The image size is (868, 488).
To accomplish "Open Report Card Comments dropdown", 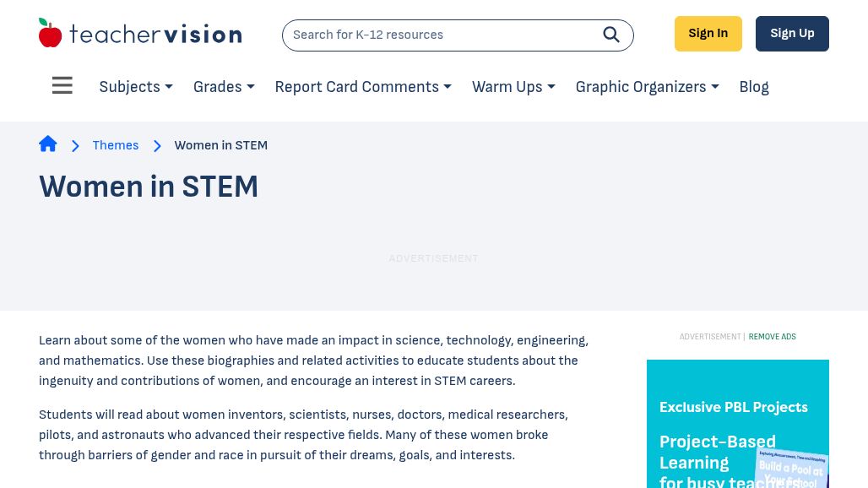I will pos(363,87).
